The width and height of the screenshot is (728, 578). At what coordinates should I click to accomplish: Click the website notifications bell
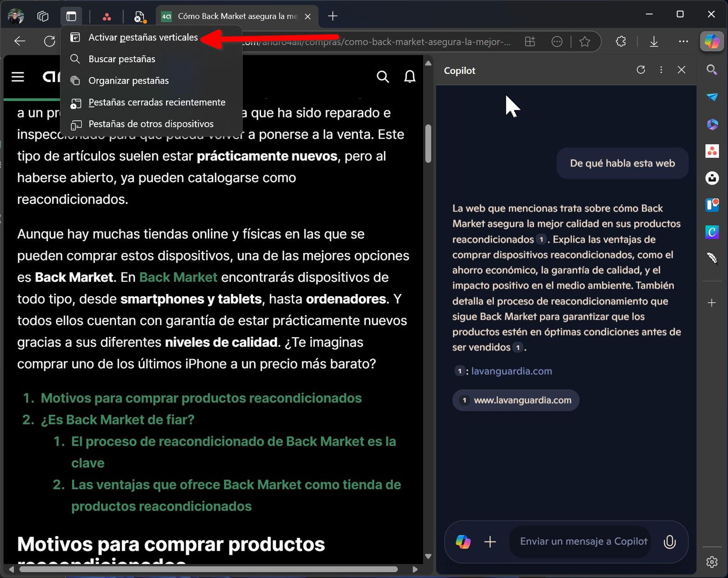tap(410, 76)
